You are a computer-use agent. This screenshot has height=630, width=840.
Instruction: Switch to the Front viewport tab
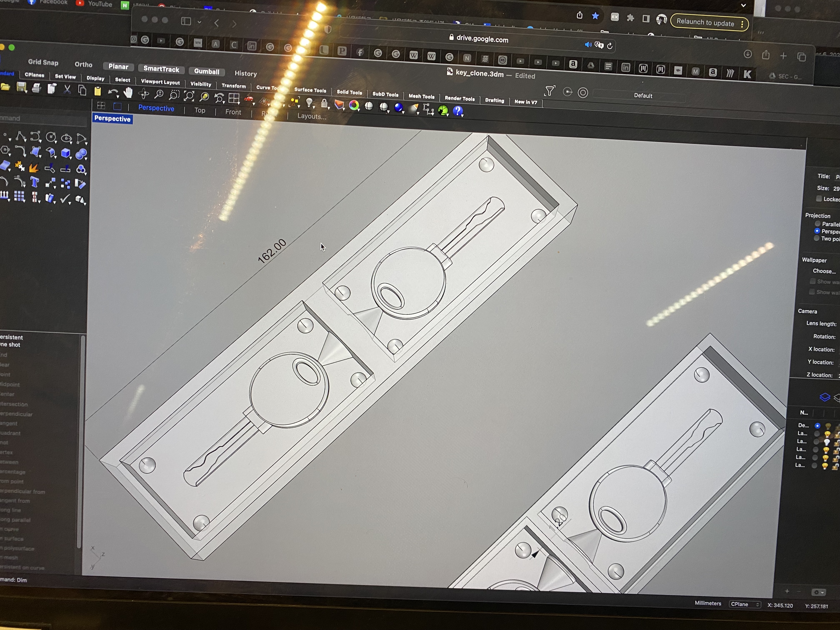coord(233,112)
